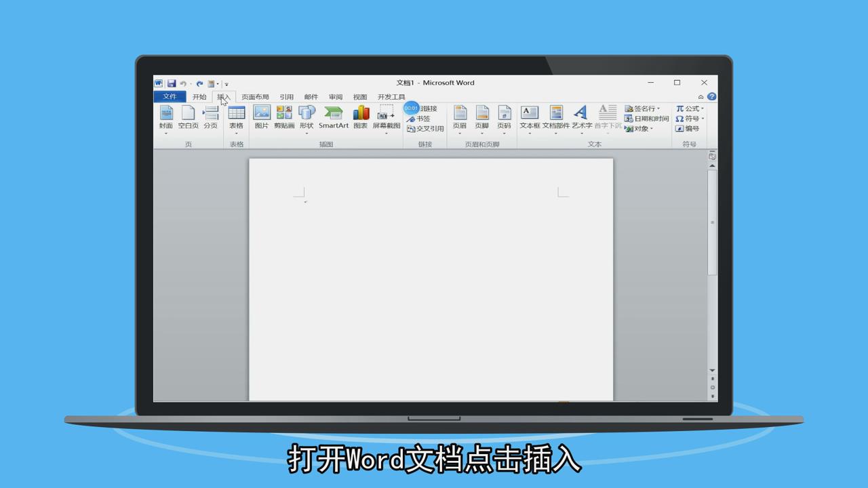Open the 文件 File tab
This screenshot has width=868, height=488.
pos(170,97)
